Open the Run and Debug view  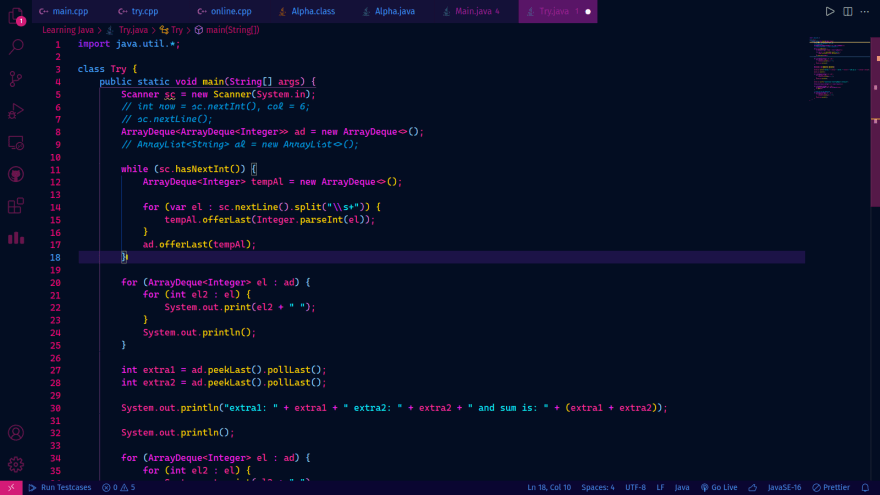(x=16, y=111)
